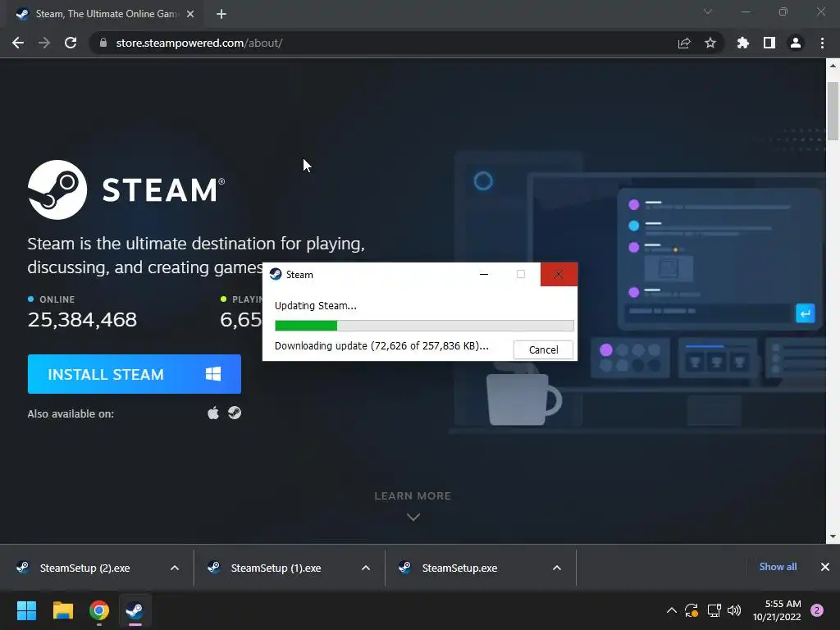This screenshot has width=840, height=630.
Task: Open File Explorer from taskbar
Action: pos(62,610)
